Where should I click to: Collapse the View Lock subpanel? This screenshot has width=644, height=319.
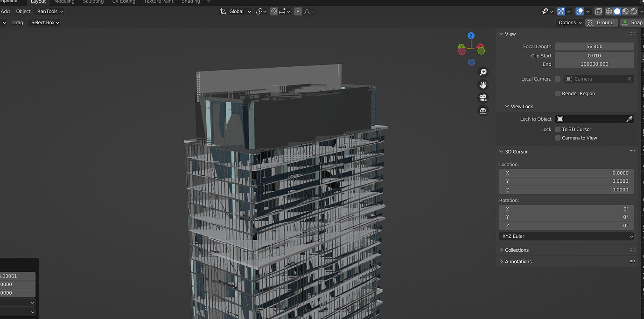pyautogui.click(x=507, y=106)
